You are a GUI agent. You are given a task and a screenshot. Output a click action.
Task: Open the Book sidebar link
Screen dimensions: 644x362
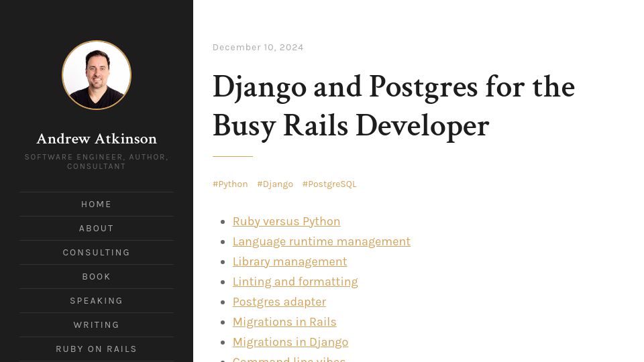point(97,277)
